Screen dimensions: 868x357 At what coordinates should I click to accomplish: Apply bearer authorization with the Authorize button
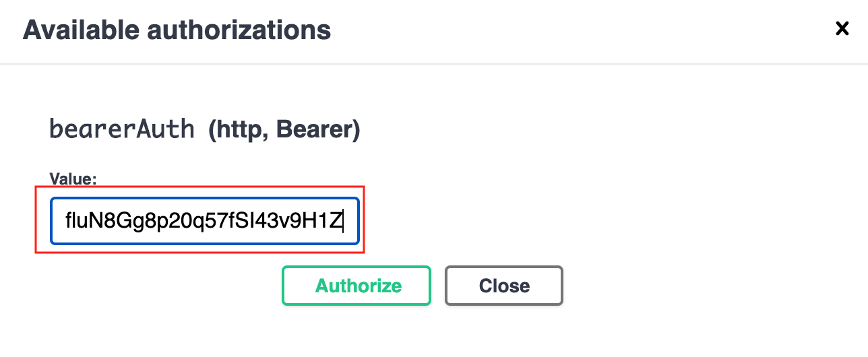[356, 286]
